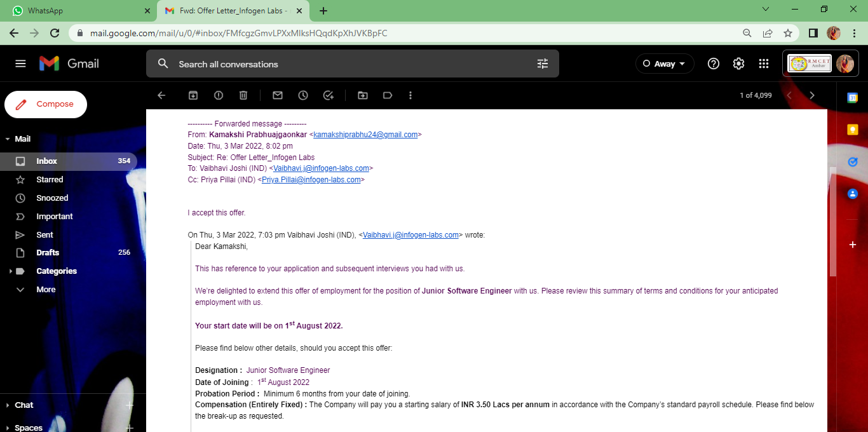
Task: Open the Away status dropdown
Action: click(x=664, y=64)
